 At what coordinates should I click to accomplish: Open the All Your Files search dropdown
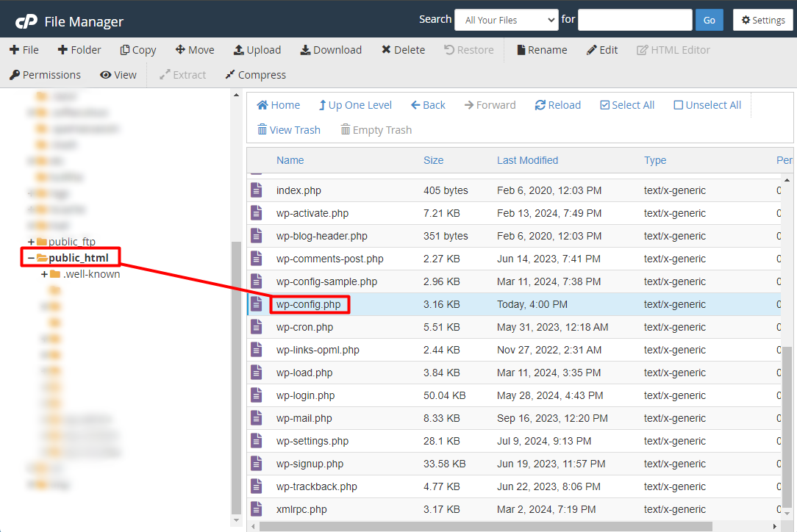(x=507, y=21)
